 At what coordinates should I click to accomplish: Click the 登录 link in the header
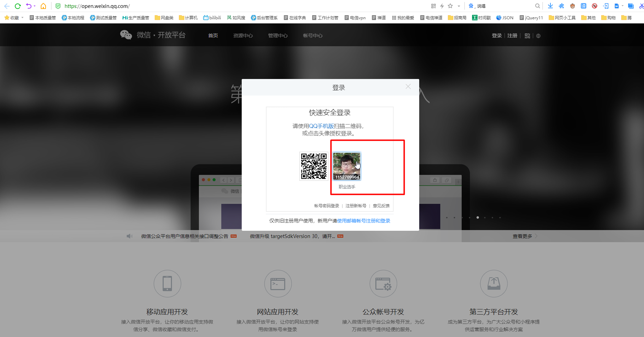(497, 36)
